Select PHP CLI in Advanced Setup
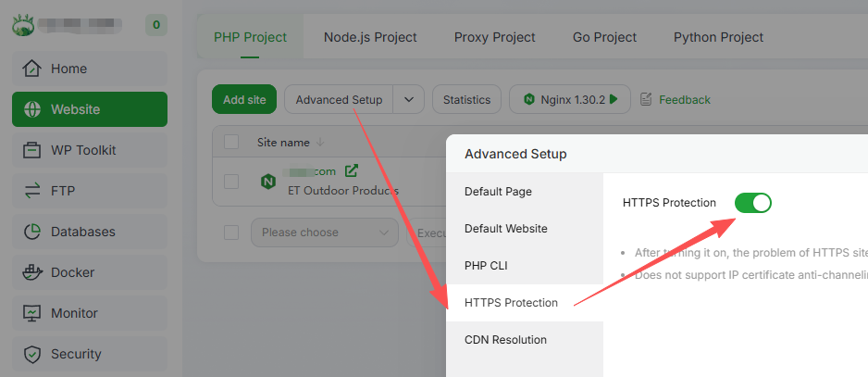The width and height of the screenshot is (868, 377). click(525, 266)
